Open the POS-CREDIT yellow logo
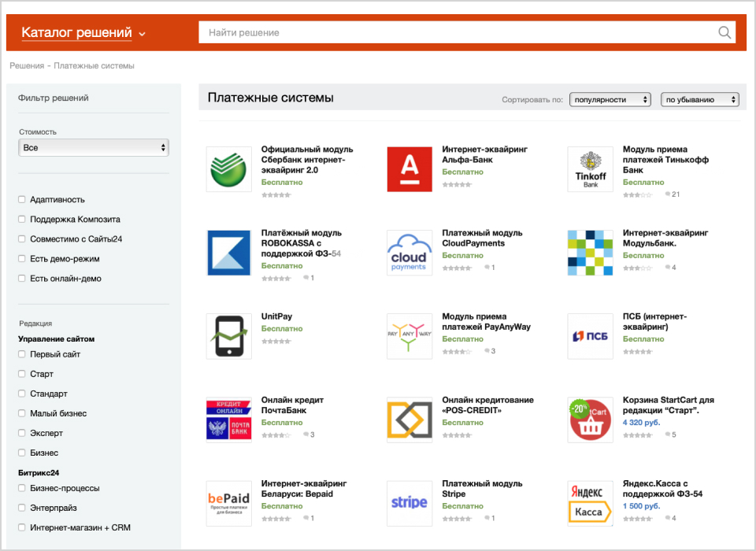 pos(409,420)
